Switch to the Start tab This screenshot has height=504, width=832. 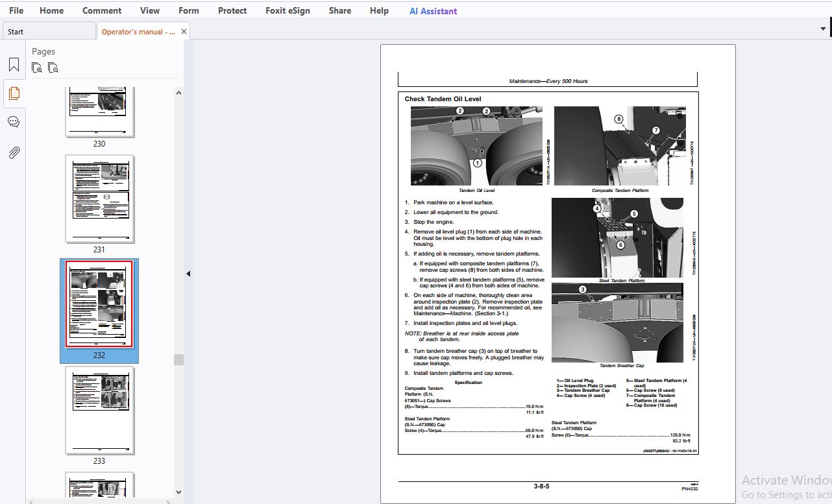click(x=49, y=31)
